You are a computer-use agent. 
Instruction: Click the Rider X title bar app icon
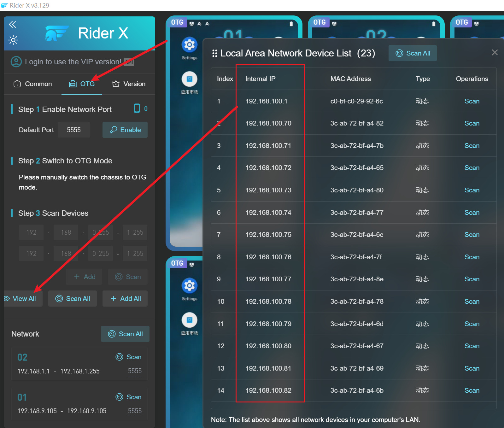coord(4,5)
